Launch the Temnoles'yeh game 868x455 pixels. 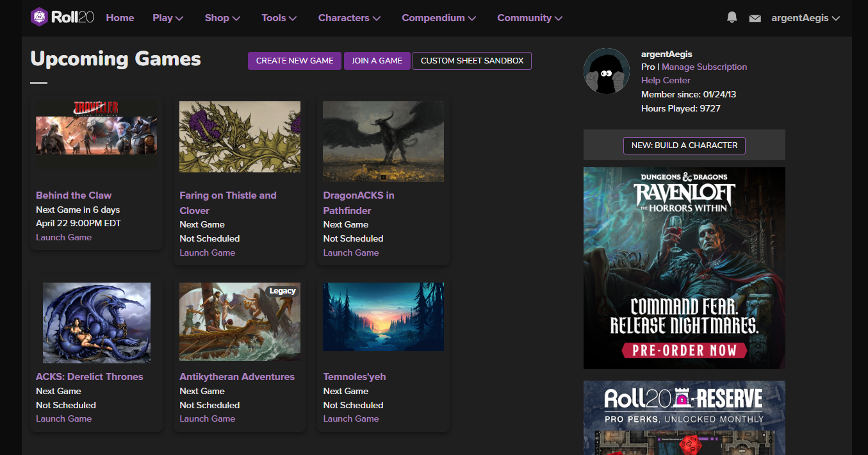(x=351, y=418)
